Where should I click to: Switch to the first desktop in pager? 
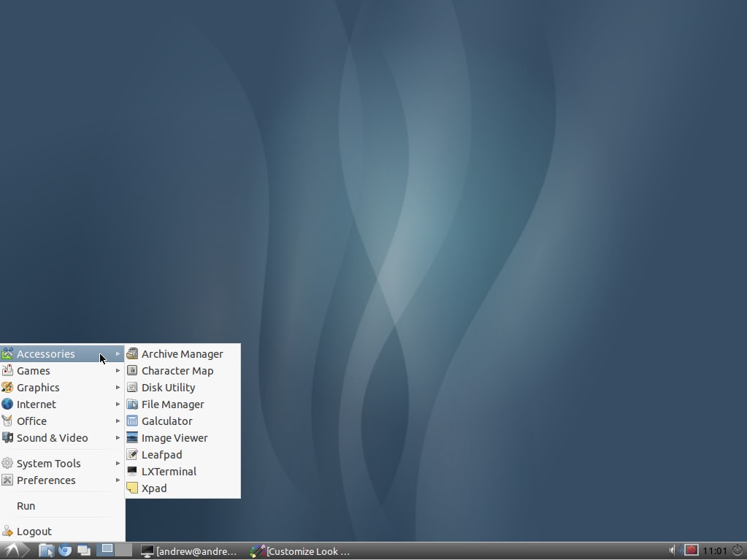tap(106, 550)
